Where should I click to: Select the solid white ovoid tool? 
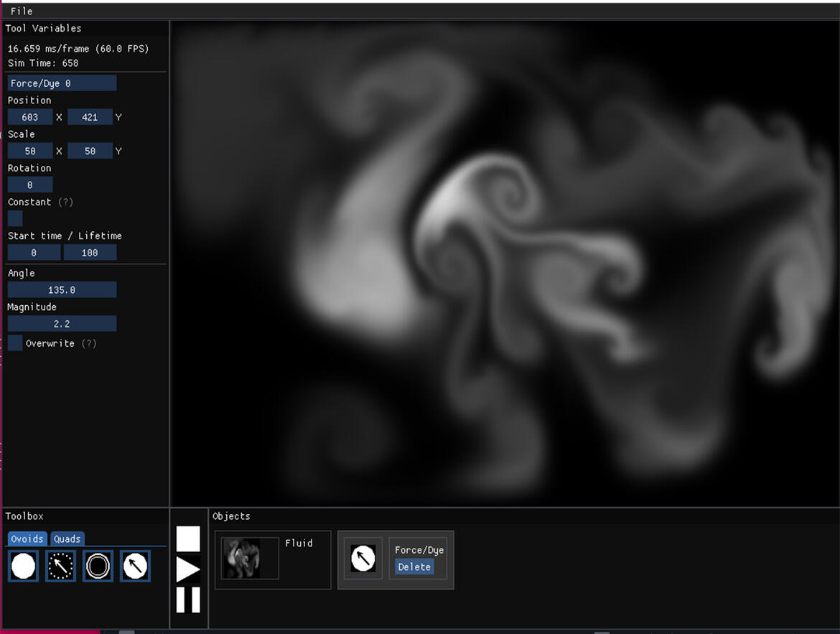coord(23,566)
